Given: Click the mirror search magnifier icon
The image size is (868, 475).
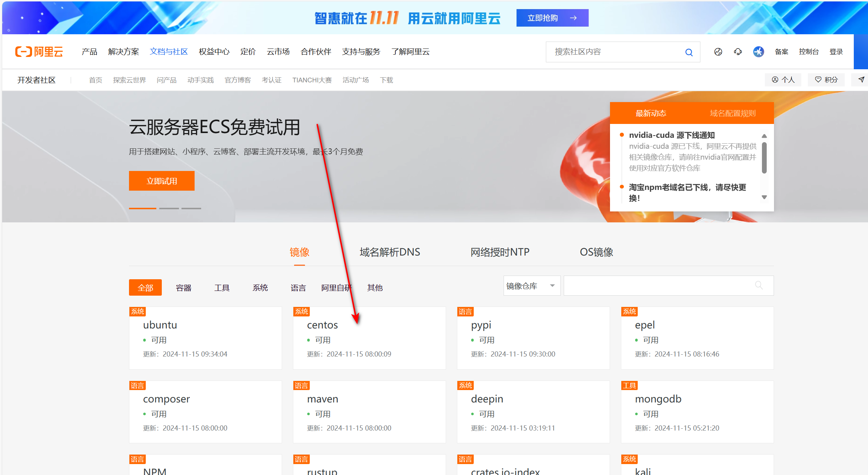Looking at the screenshot, I should pos(759,285).
